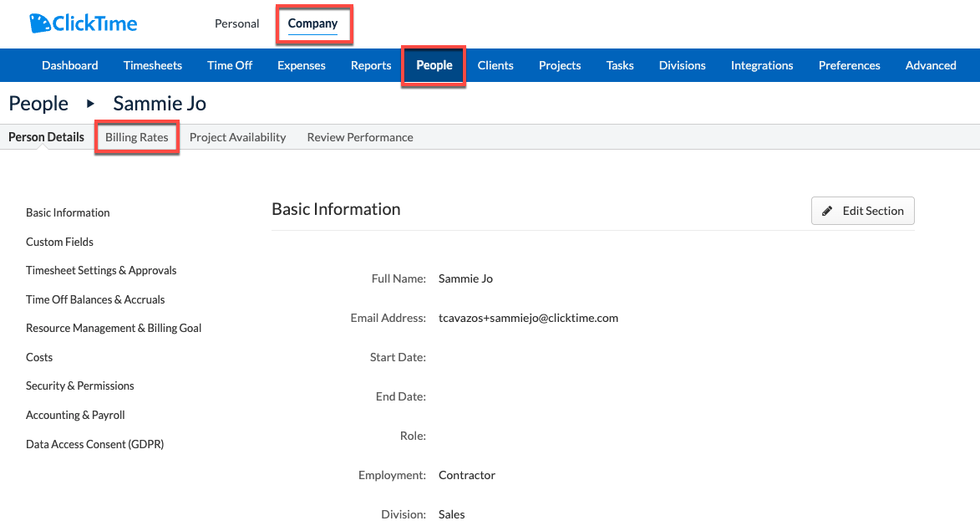Viewport: 980px width, 531px height.
Task: Click the Sammie Jo page title
Action: (160, 103)
